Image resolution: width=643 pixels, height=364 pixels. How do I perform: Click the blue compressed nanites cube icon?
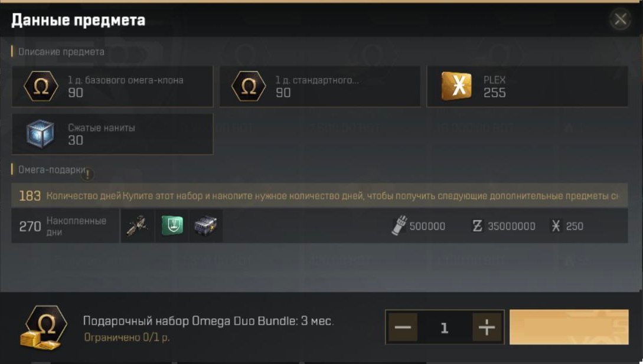[x=40, y=134]
